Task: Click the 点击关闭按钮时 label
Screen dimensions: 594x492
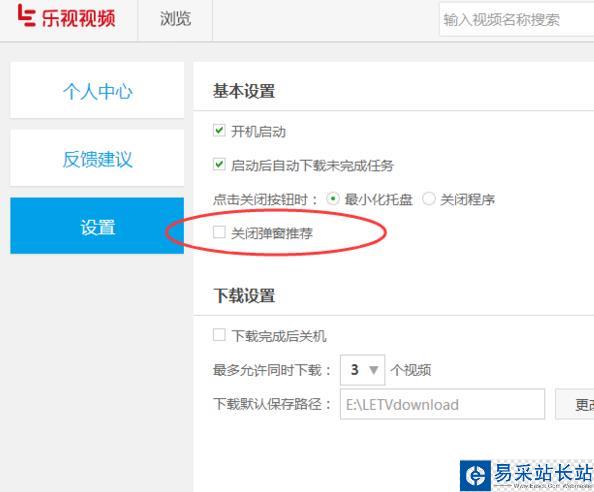Action: tap(266, 199)
